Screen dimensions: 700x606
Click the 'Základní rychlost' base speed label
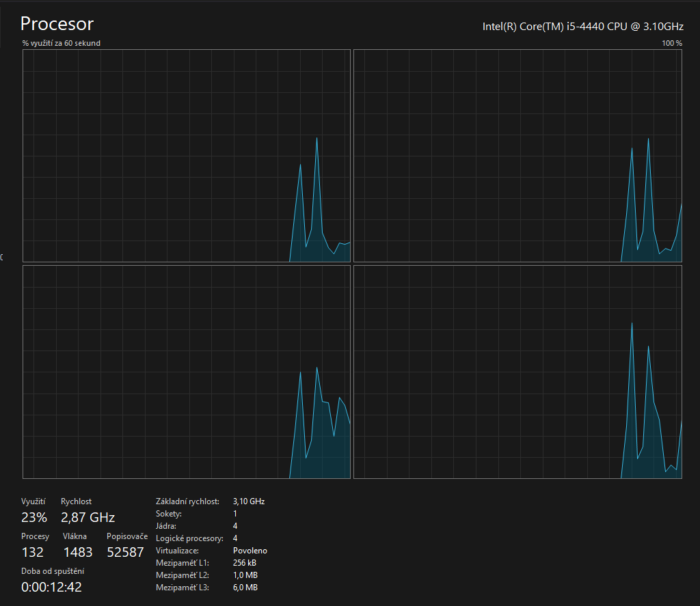pos(187,501)
